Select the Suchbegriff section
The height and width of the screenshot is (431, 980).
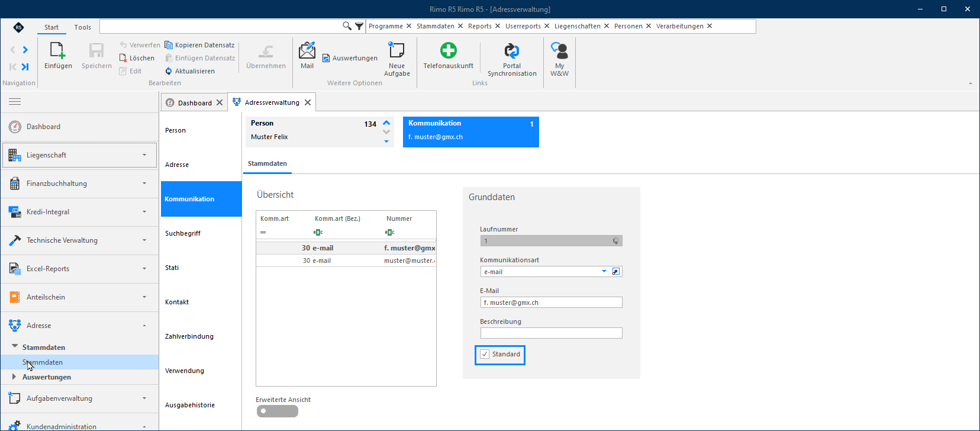coord(201,233)
